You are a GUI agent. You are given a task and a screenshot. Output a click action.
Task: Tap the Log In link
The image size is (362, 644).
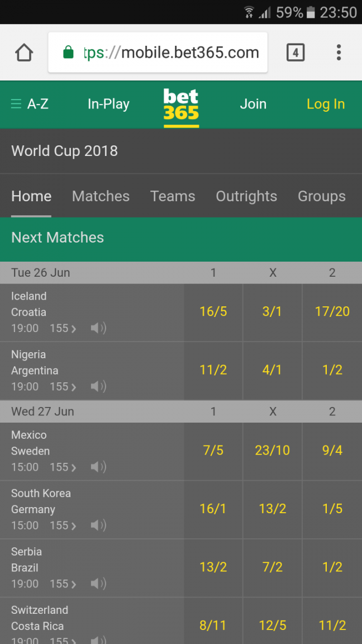coord(326,105)
